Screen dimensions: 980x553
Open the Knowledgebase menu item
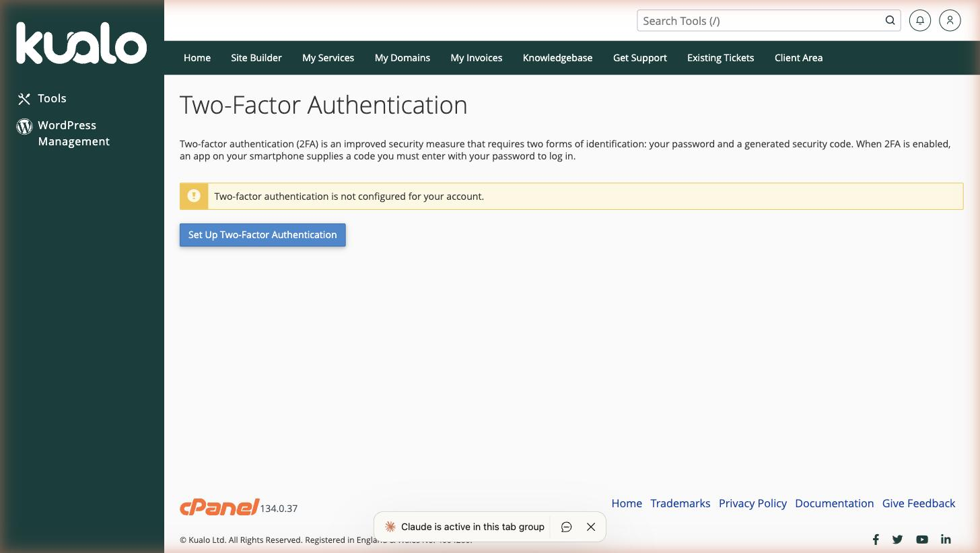click(x=557, y=58)
